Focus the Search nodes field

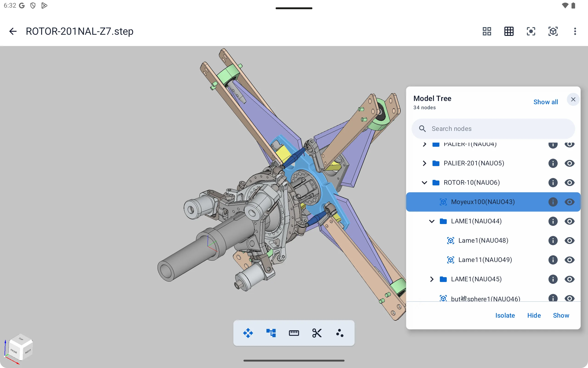[x=493, y=129]
